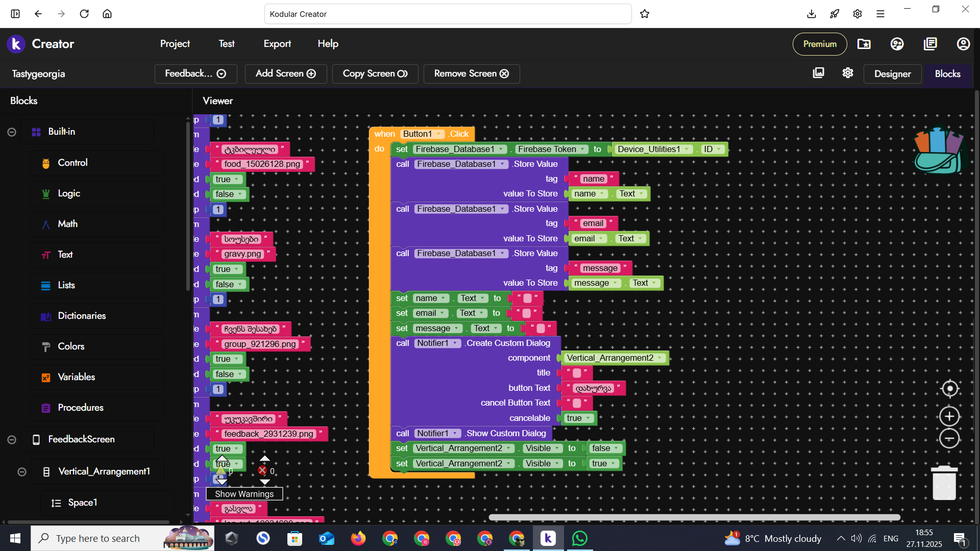Open the assets manager image icon

click(x=818, y=73)
